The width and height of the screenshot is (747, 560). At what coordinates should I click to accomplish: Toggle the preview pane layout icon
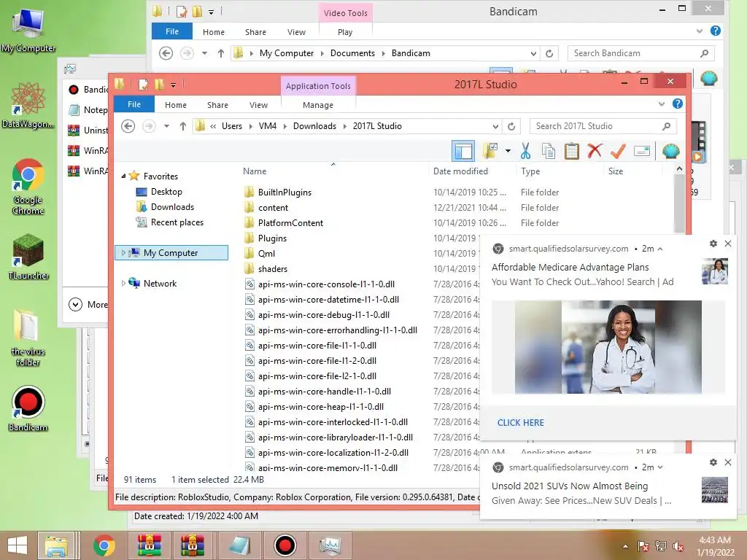[x=463, y=151]
